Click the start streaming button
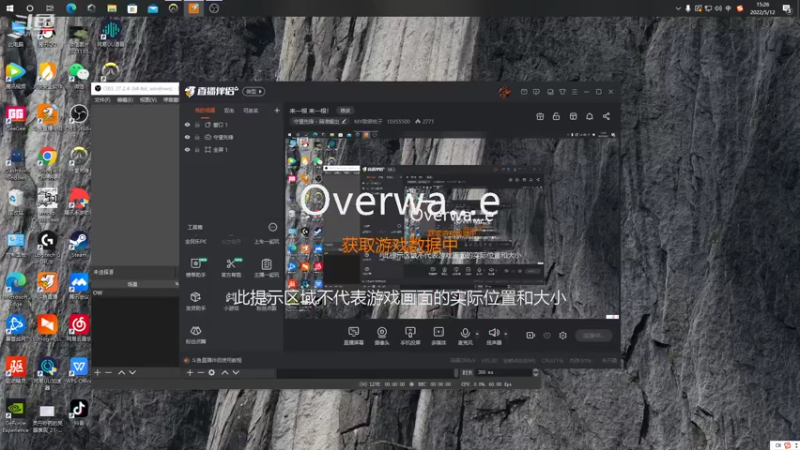 click(x=593, y=335)
